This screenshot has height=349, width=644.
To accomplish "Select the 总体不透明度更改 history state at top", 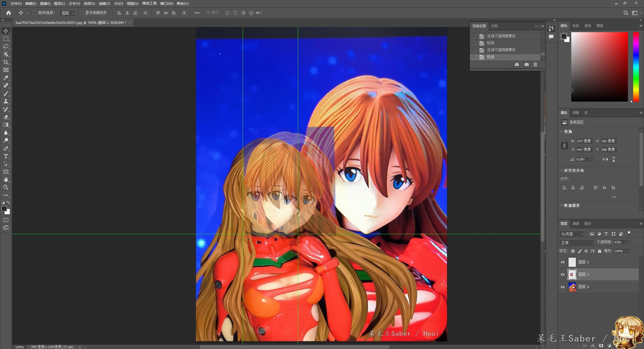I will coord(501,36).
